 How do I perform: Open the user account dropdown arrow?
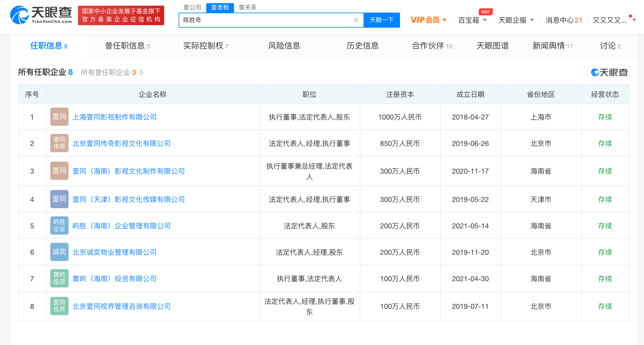click(634, 20)
